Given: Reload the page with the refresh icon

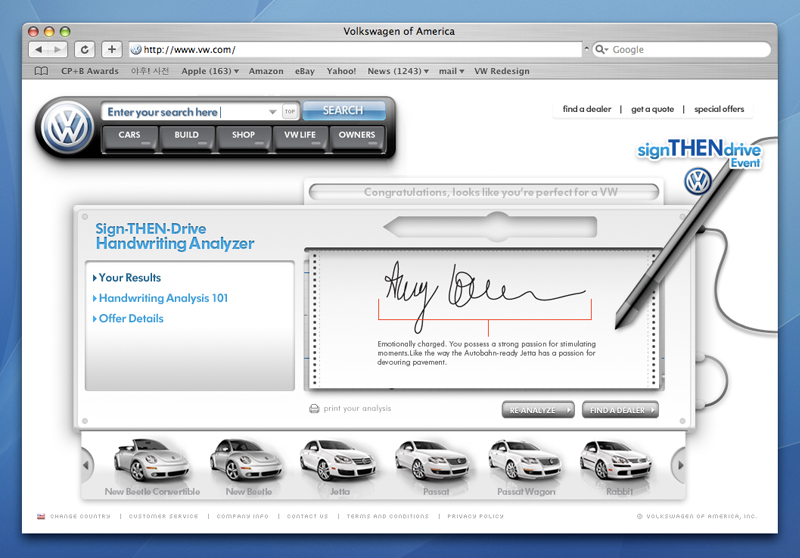Looking at the screenshot, I should [85, 49].
